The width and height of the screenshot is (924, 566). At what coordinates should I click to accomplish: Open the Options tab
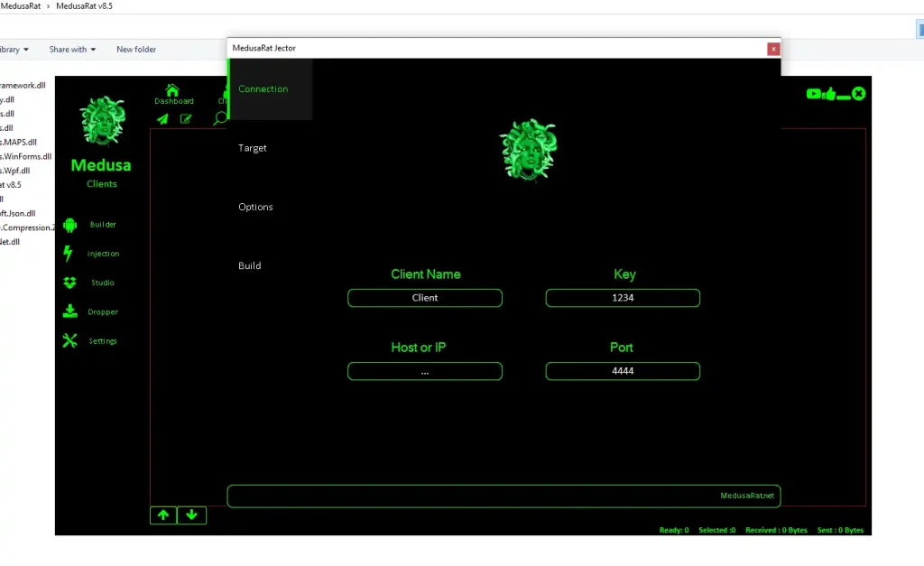point(255,207)
